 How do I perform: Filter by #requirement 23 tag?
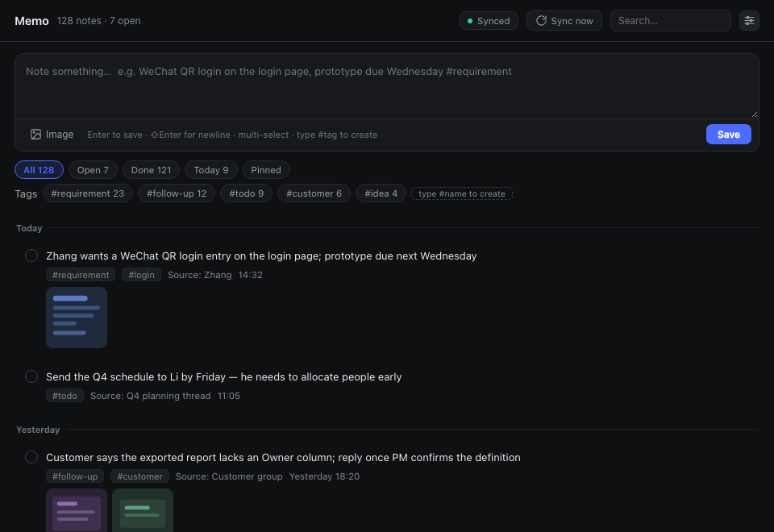tap(87, 193)
